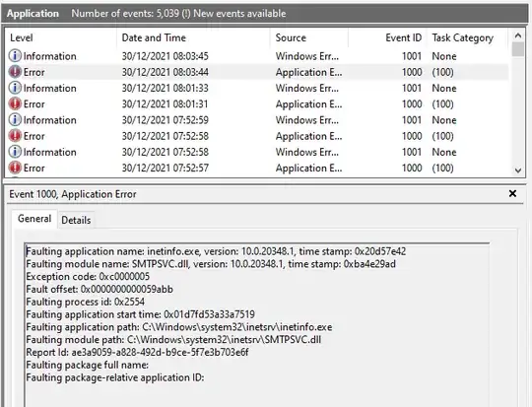Click the Error icon at 08:03:44

pos(15,72)
